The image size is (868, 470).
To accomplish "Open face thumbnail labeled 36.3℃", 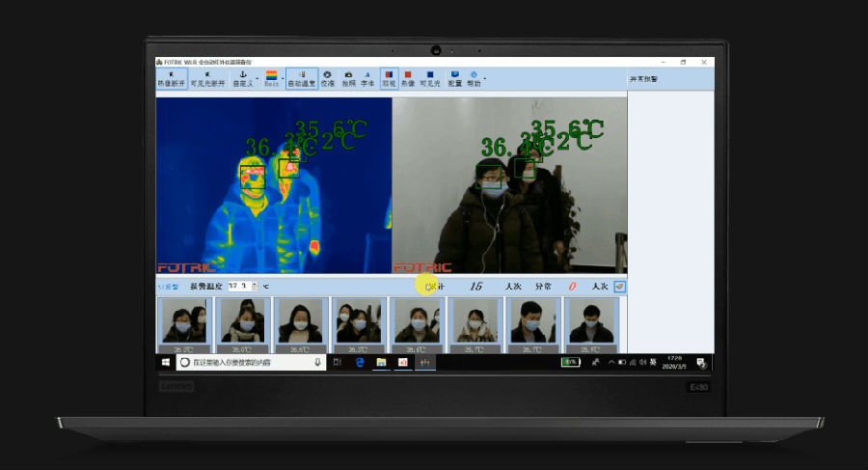I will 359,325.
